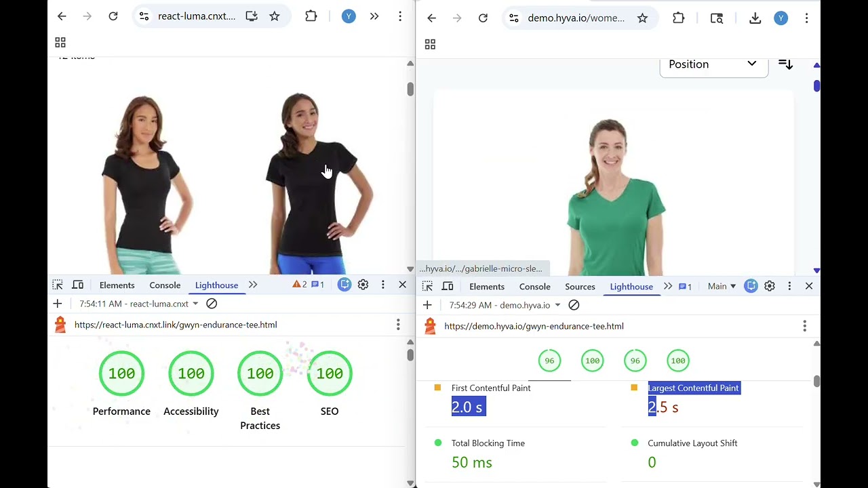Screen dimensions: 868x488
Task: Bookmark demo.hyva.io page with star icon
Action: click(x=642, y=18)
